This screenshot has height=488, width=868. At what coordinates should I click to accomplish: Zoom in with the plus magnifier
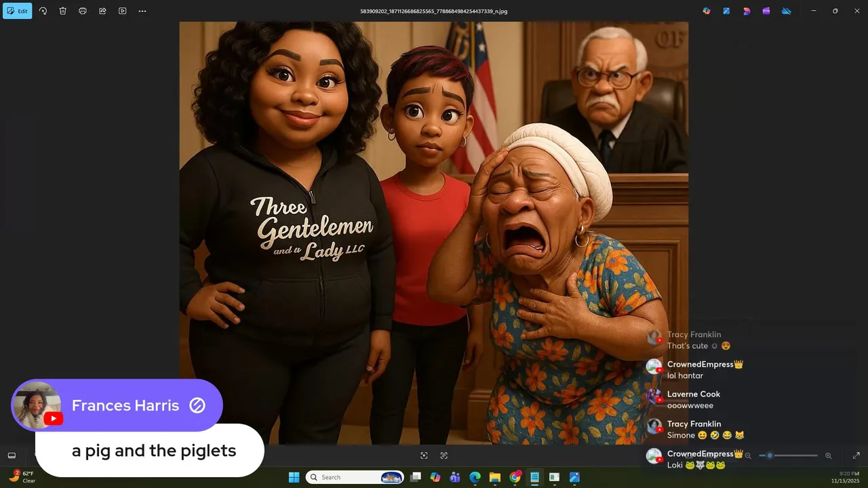[x=828, y=455]
